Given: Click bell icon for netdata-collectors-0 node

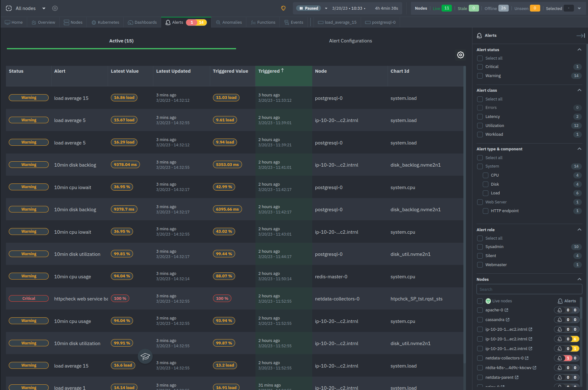Looking at the screenshot, I should click(x=560, y=358).
